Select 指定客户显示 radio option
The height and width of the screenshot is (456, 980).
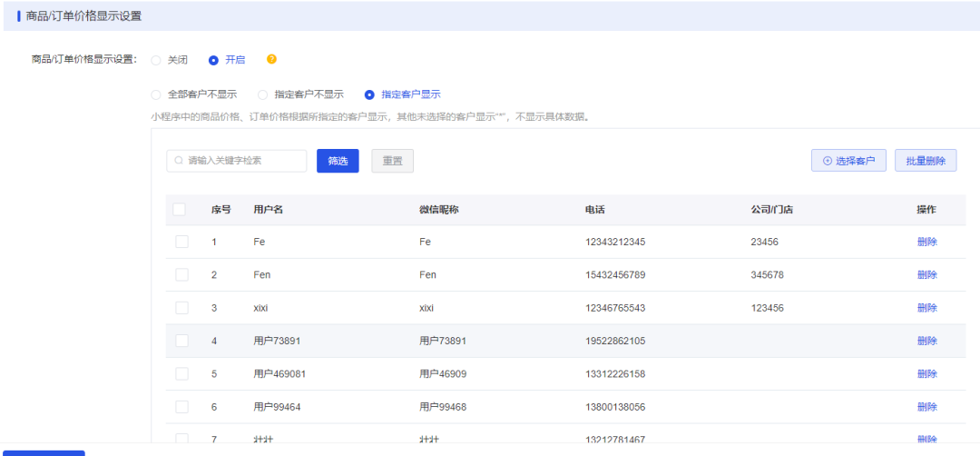(369, 95)
